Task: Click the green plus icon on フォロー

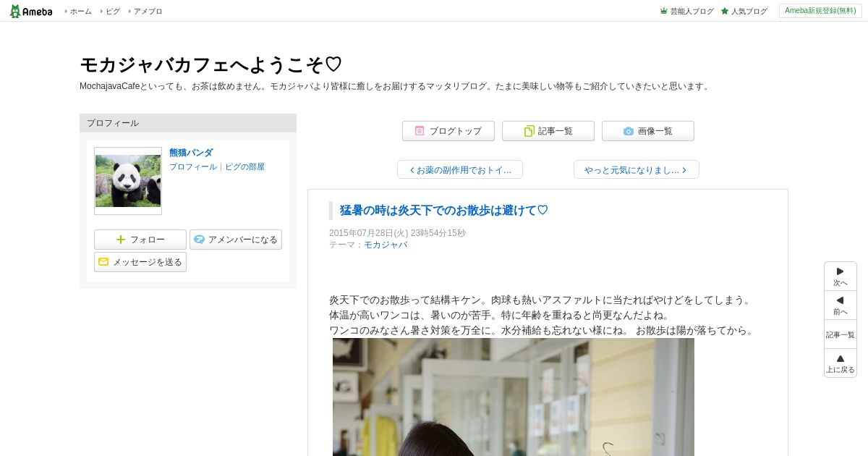Action: pyautogui.click(x=121, y=240)
